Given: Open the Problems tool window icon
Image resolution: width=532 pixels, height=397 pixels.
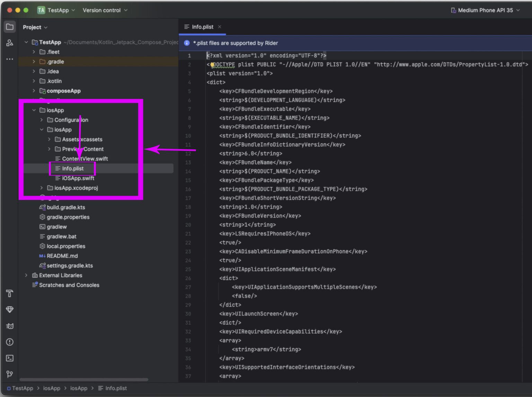Looking at the screenshot, I should (10, 342).
